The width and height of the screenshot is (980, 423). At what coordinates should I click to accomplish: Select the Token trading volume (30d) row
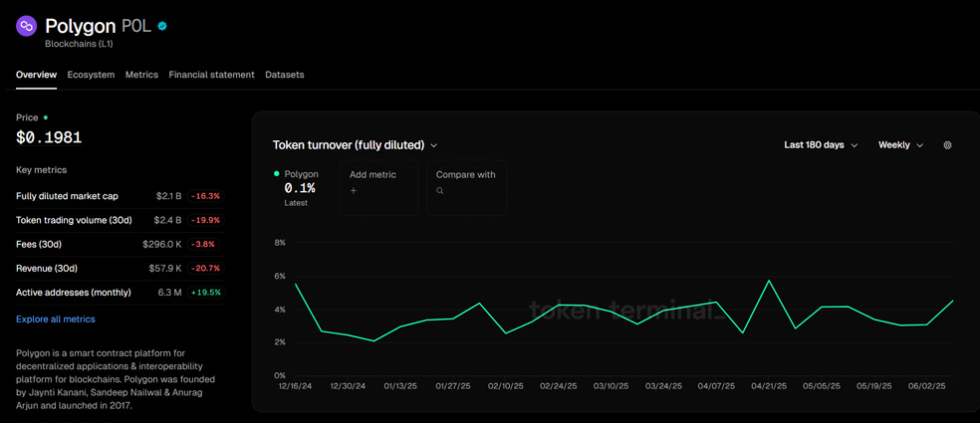click(x=121, y=220)
